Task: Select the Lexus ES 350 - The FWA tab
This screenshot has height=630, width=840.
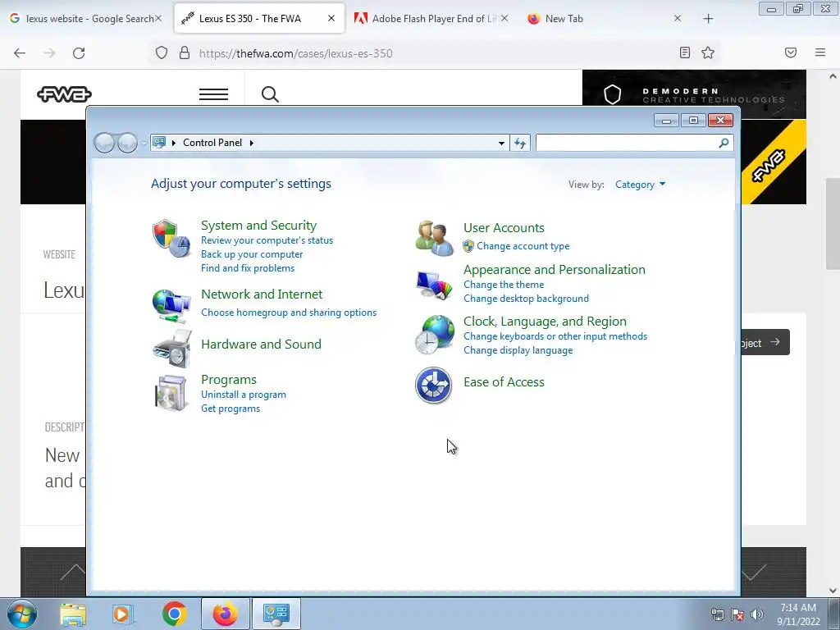Action: [250, 19]
